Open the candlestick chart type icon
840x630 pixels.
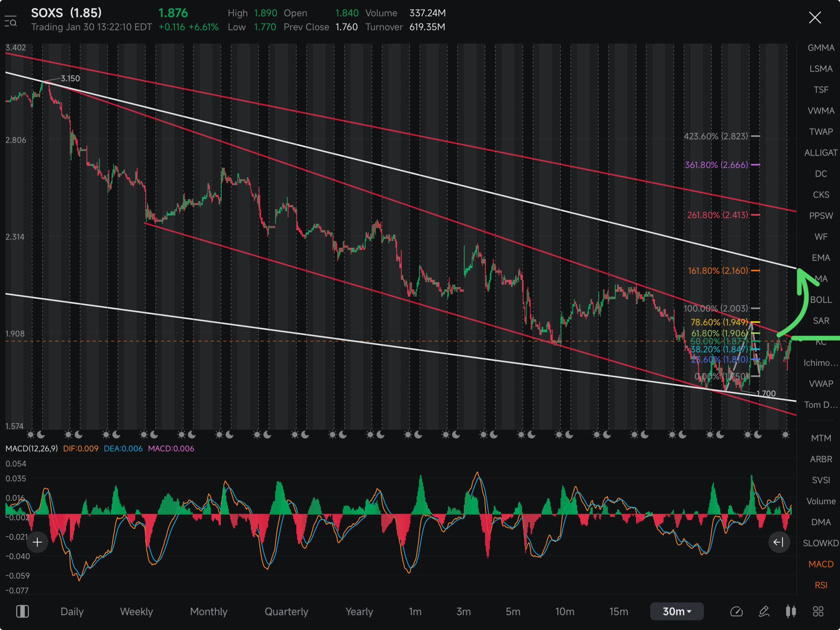pos(791,611)
